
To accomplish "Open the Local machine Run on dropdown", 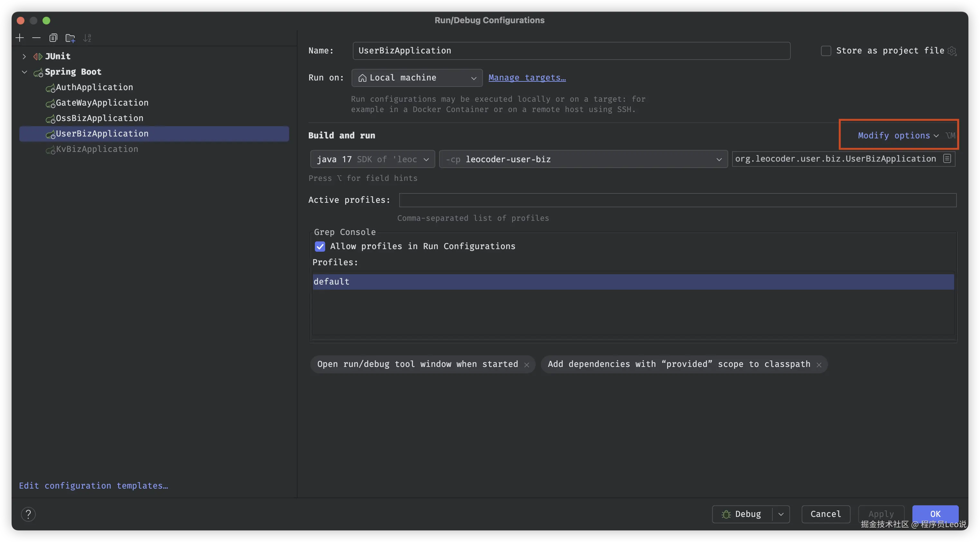I will 417,78.
